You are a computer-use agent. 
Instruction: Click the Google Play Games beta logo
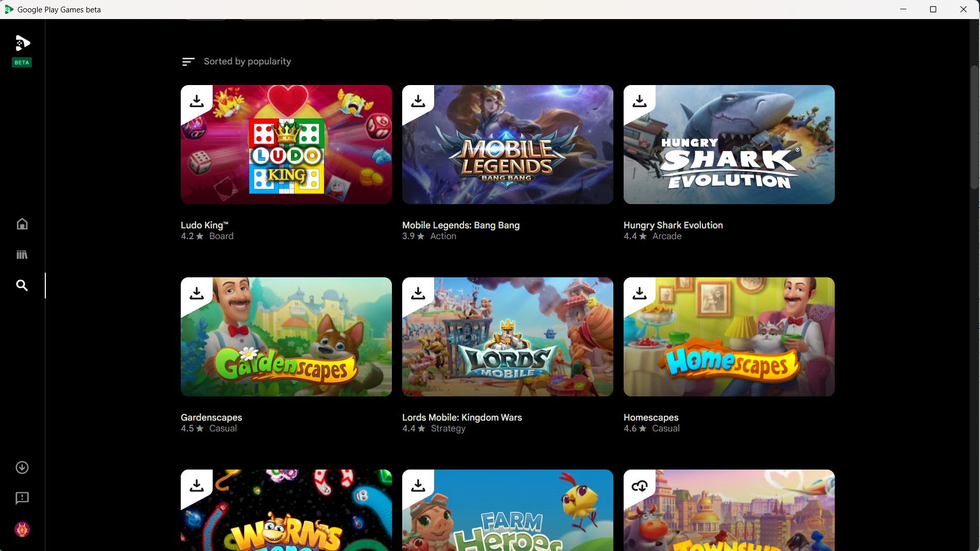(22, 44)
